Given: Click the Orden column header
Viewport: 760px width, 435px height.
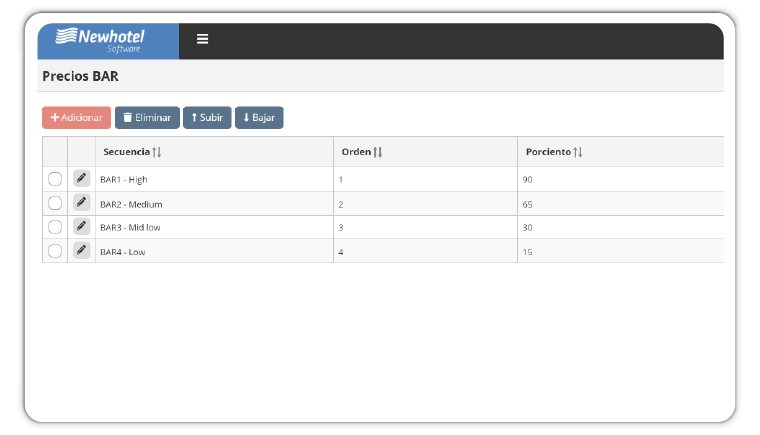Looking at the screenshot, I should pos(425,152).
